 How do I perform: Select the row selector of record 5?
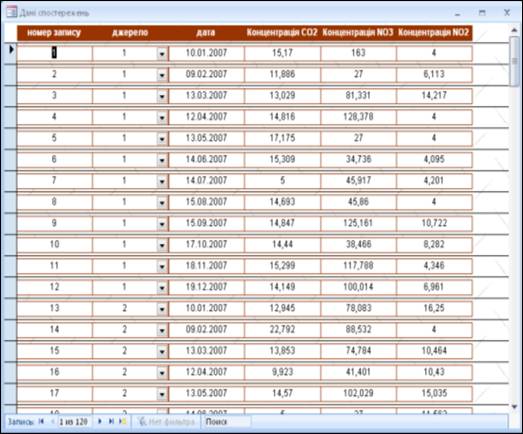click(10, 138)
